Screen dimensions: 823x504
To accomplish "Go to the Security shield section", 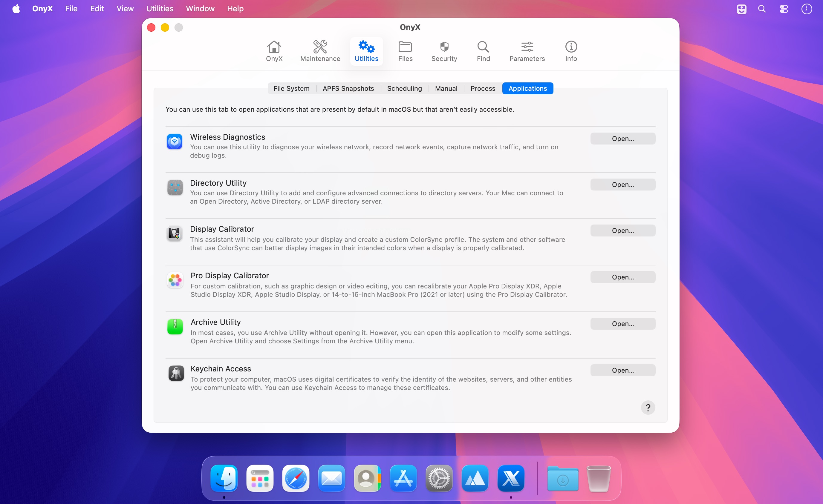I will tap(444, 51).
